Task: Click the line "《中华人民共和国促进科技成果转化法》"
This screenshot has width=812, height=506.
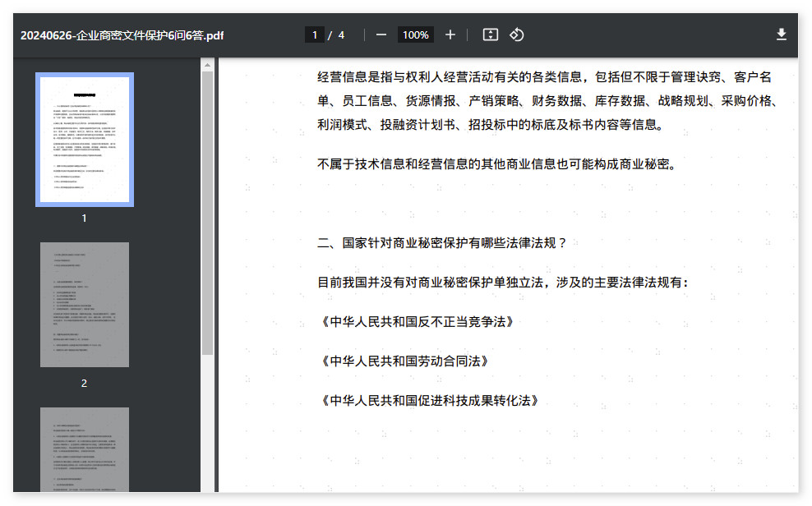Action: point(430,401)
